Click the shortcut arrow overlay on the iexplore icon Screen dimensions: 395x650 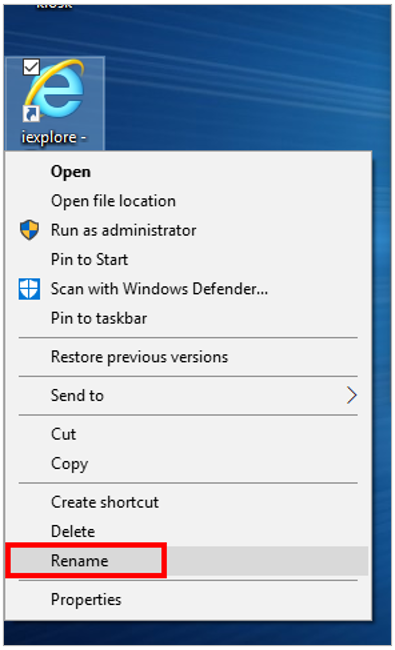click(x=31, y=114)
